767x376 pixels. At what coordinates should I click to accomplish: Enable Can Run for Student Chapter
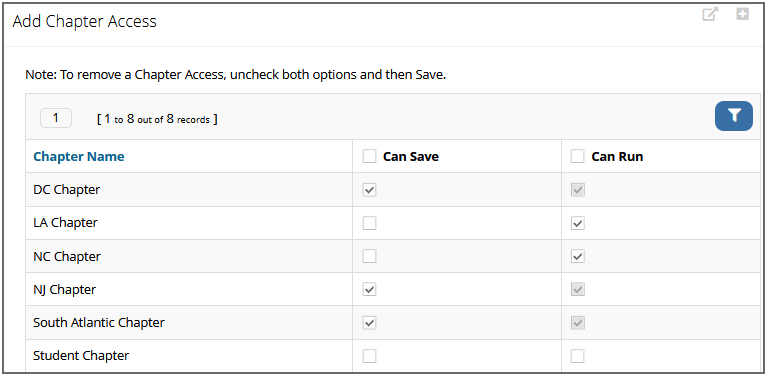pos(578,356)
